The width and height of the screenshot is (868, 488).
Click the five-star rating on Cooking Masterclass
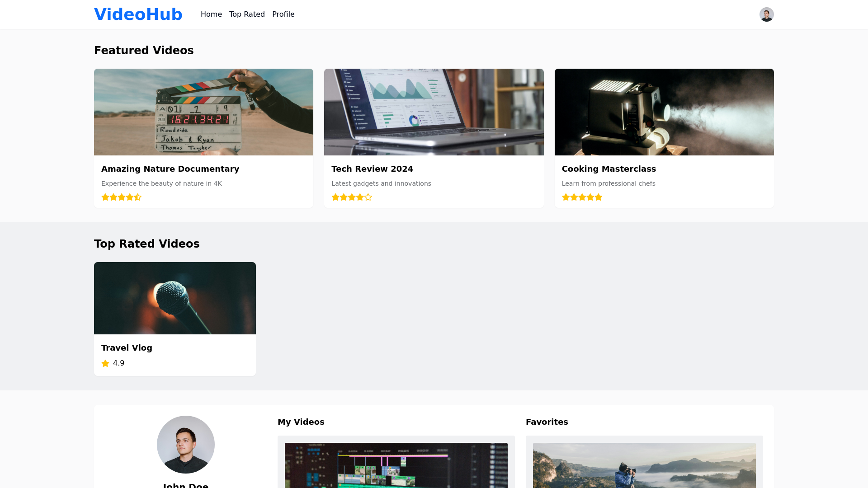pos(582,197)
